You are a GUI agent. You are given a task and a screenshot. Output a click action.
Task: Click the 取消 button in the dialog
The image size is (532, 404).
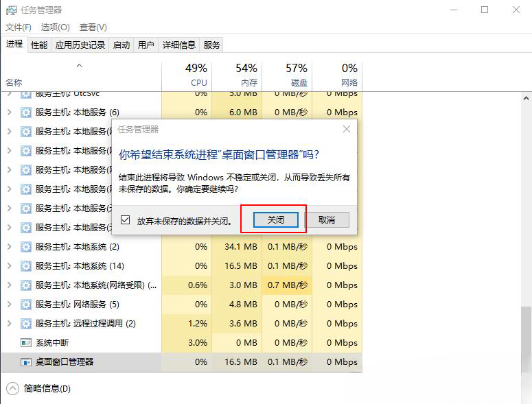click(x=327, y=219)
